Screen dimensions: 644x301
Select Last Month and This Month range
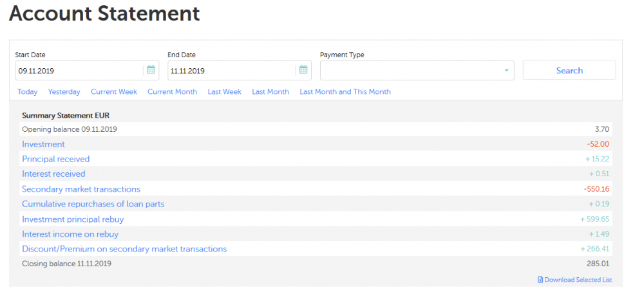[x=345, y=91]
